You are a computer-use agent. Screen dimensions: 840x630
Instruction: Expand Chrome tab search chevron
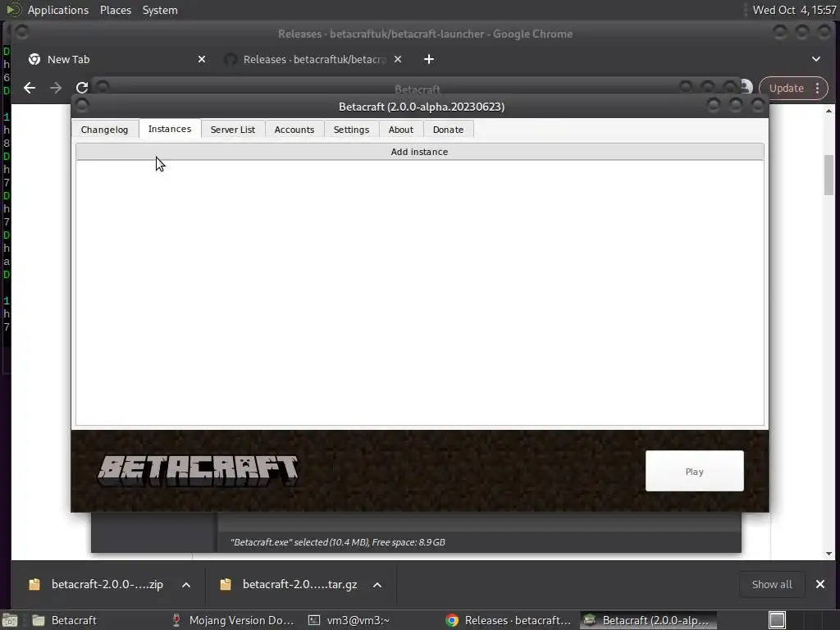(816, 59)
